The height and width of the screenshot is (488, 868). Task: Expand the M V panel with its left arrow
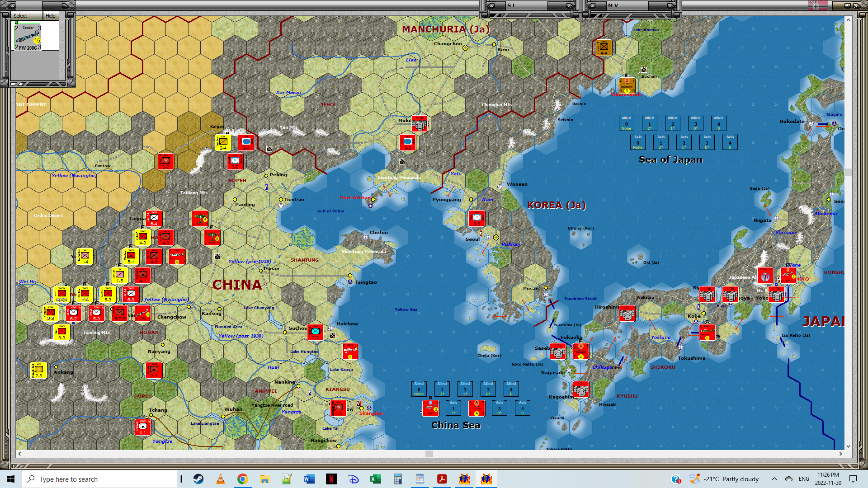click(591, 5)
